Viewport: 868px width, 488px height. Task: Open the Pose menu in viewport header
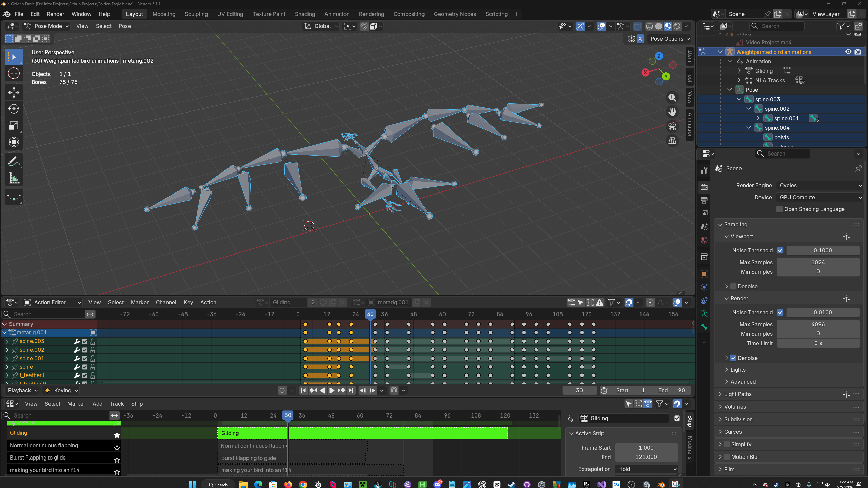tap(124, 26)
